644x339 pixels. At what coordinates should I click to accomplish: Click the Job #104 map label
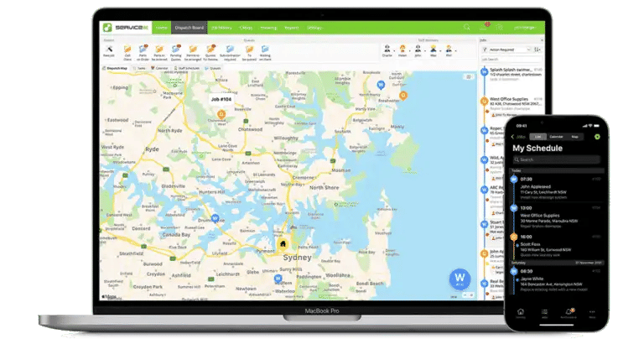(221, 100)
